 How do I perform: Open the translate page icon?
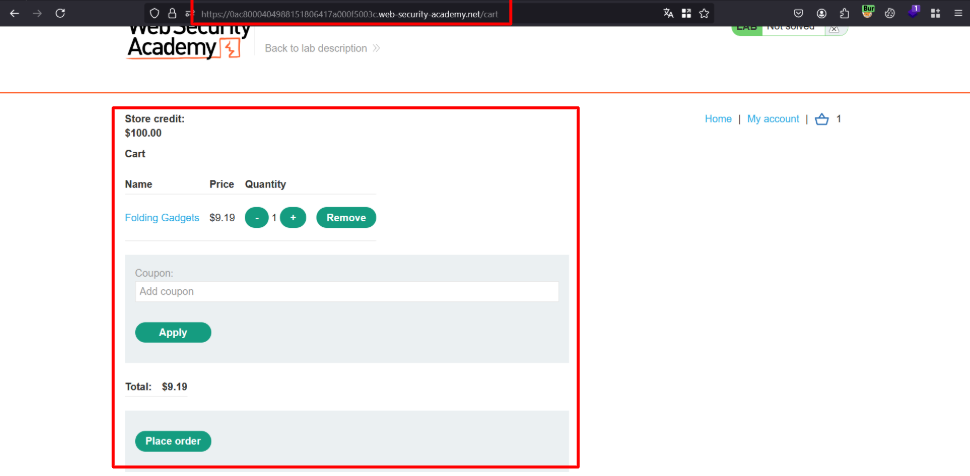click(668, 13)
